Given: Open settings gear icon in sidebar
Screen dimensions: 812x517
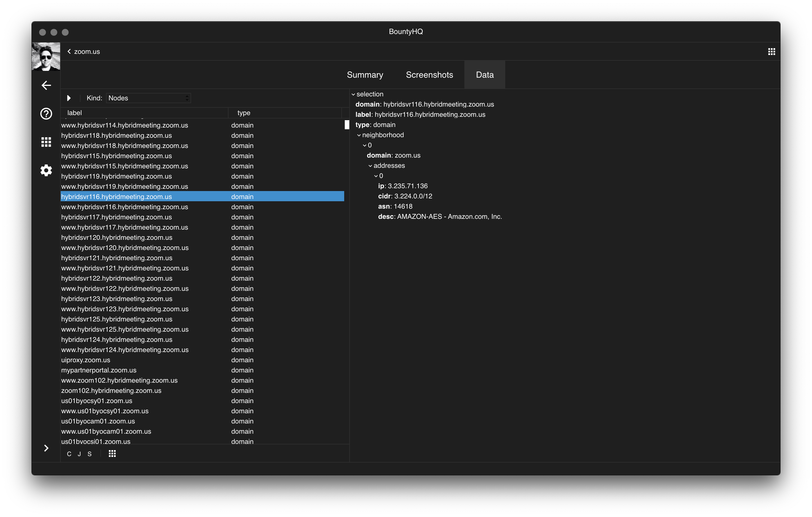Looking at the screenshot, I should (x=46, y=170).
